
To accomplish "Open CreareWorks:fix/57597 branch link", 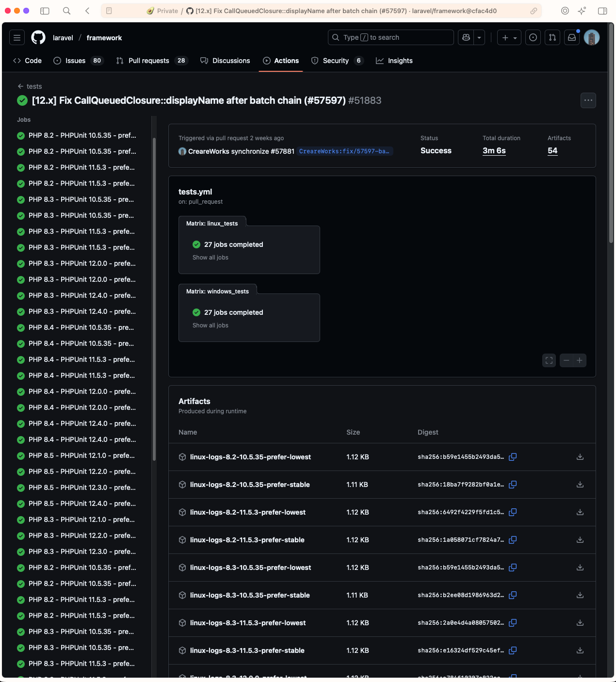I will pyautogui.click(x=344, y=151).
